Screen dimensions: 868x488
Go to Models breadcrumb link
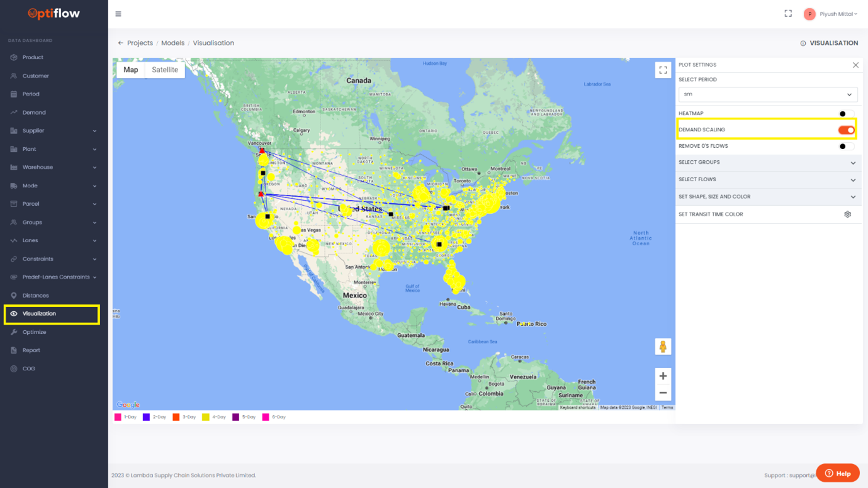[172, 43]
